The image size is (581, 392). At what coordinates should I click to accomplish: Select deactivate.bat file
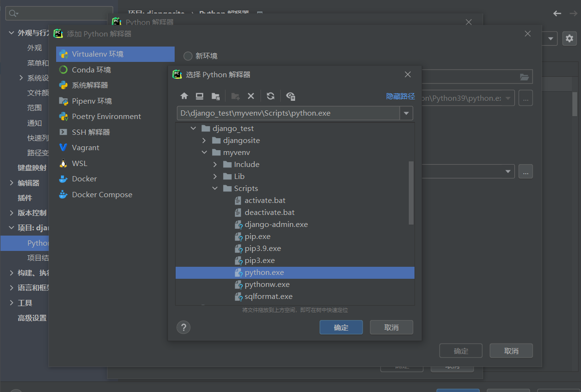(270, 213)
